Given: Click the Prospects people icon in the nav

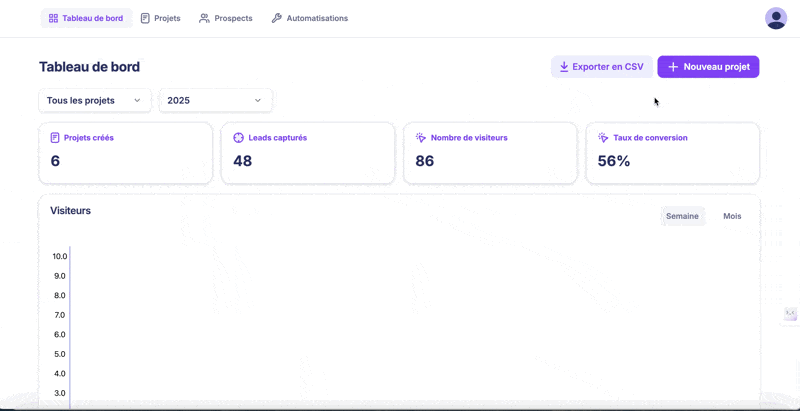Looking at the screenshot, I should (x=204, y=18).
